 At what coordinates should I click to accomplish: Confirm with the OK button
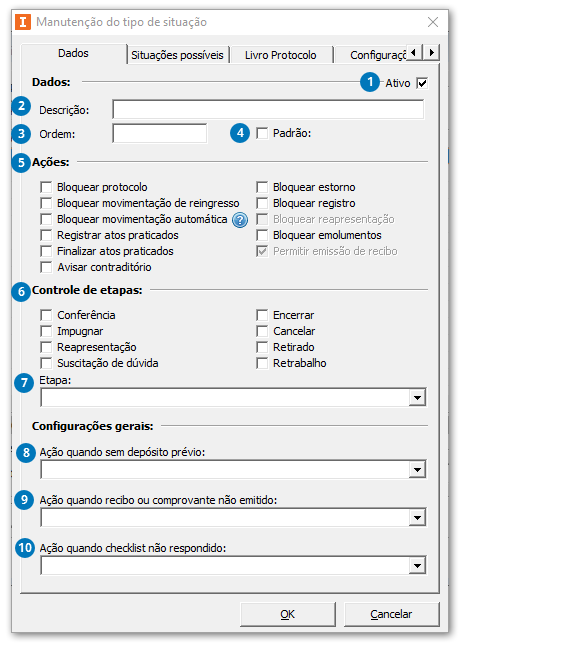pos(288,614)
